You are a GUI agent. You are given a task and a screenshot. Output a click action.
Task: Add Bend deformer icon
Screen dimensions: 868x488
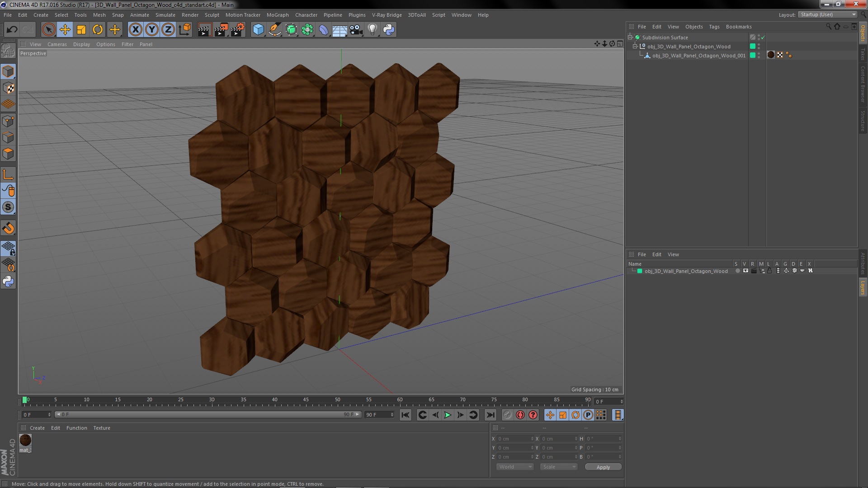324,30
